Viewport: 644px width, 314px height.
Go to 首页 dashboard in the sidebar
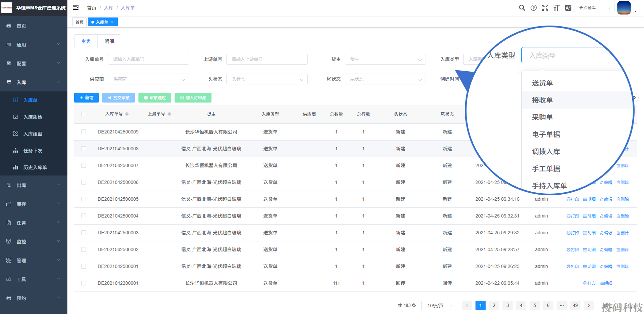tap(34, 26)
